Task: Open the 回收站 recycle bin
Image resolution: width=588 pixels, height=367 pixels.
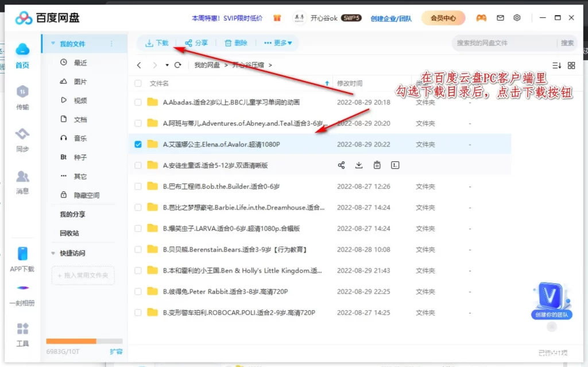Action: [x=69, y=233]
